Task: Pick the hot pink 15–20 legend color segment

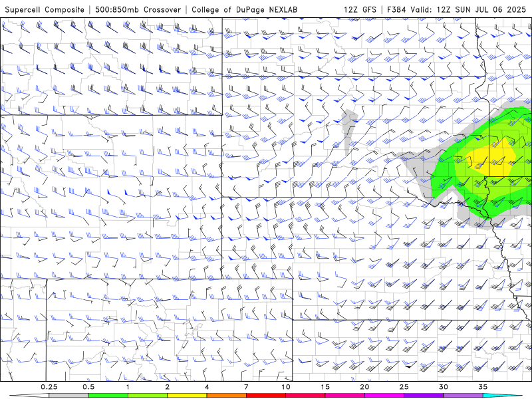Action: (344, 396)
